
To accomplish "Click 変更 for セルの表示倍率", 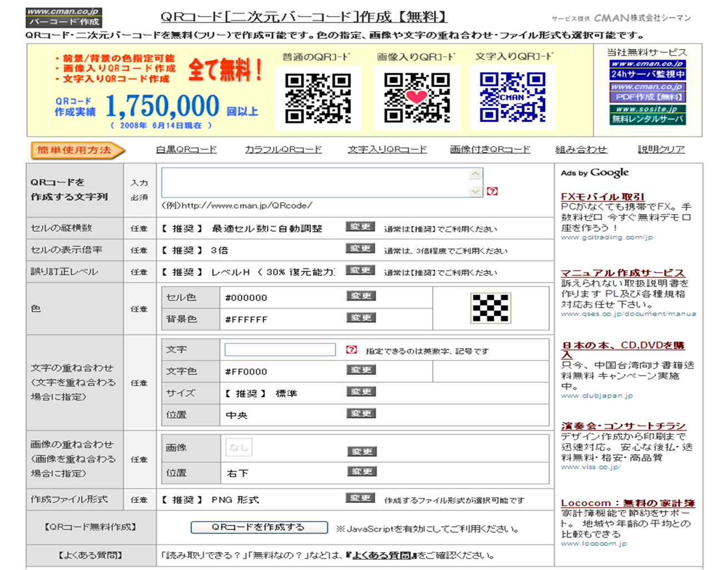I will pos(360,249).
